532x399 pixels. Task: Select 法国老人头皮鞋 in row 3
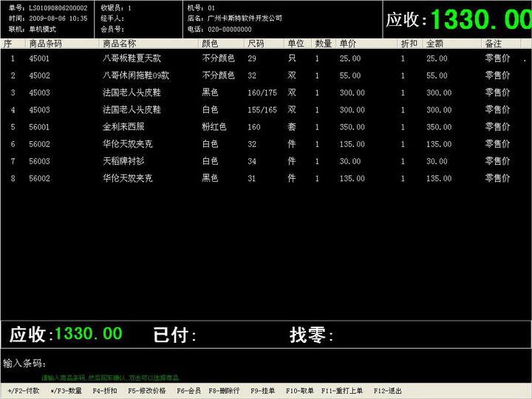(x=132, y=92)
